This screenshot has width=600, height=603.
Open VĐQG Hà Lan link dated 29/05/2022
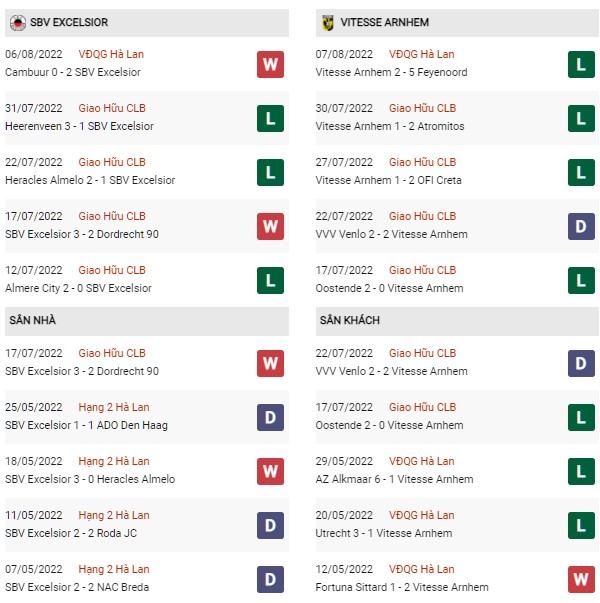point(422,461)
